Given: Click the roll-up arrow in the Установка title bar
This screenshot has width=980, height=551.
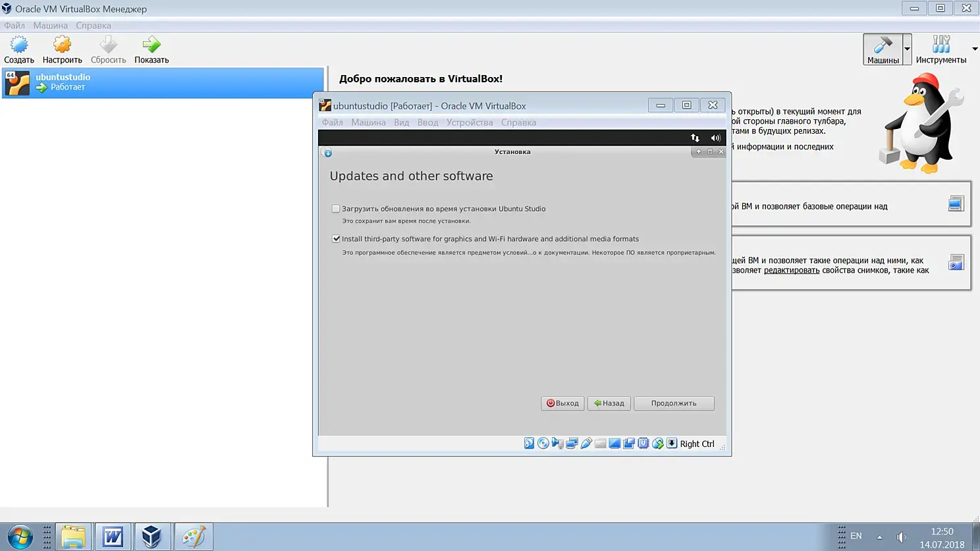Looking at the screenshot, I should point(699,152).
